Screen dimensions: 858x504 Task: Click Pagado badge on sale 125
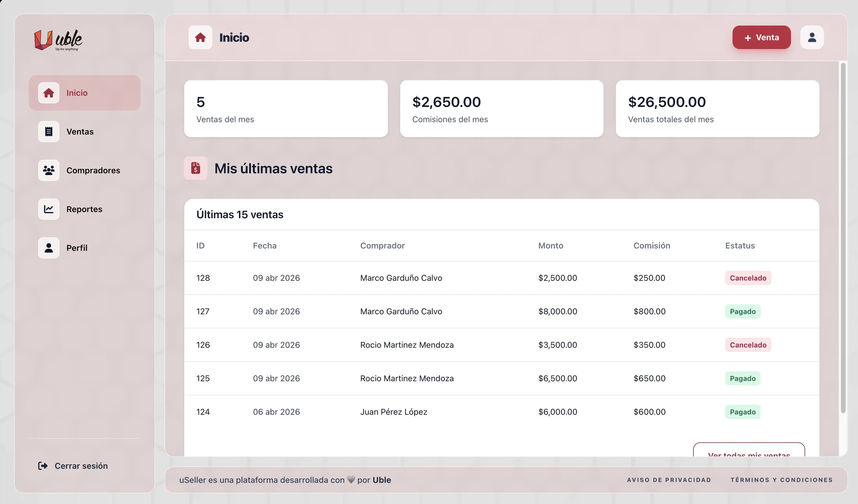pos(743,378)
